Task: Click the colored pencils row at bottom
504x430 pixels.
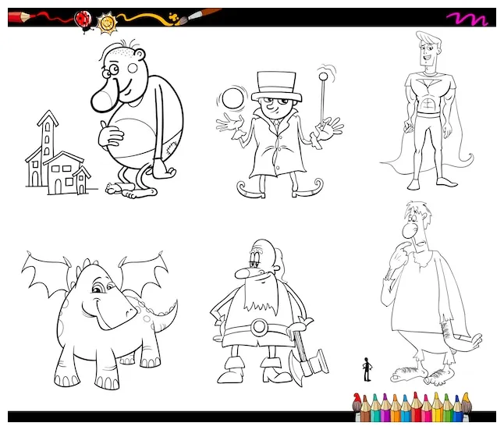Action: [x=412, y=407]
